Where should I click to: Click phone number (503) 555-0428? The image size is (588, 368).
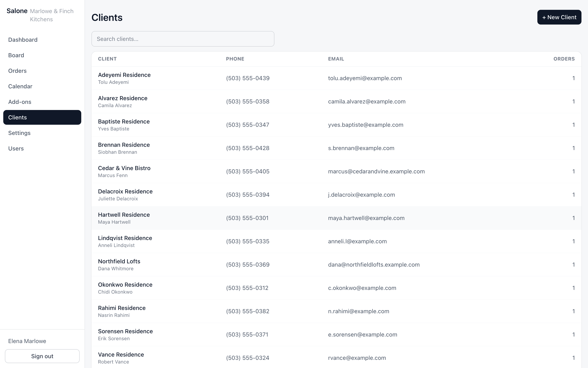248,148
